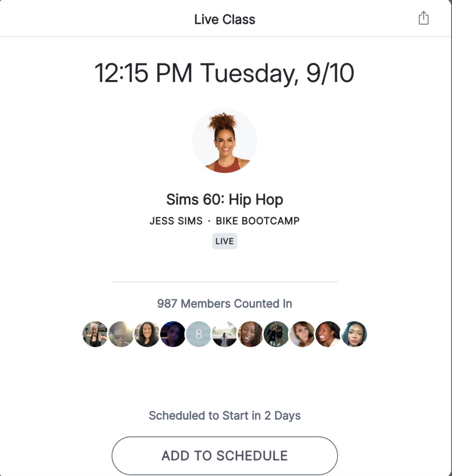Select the Live Class header tab
The width and height of the screenshot is (452, 476).
click(x=225, y=19)
